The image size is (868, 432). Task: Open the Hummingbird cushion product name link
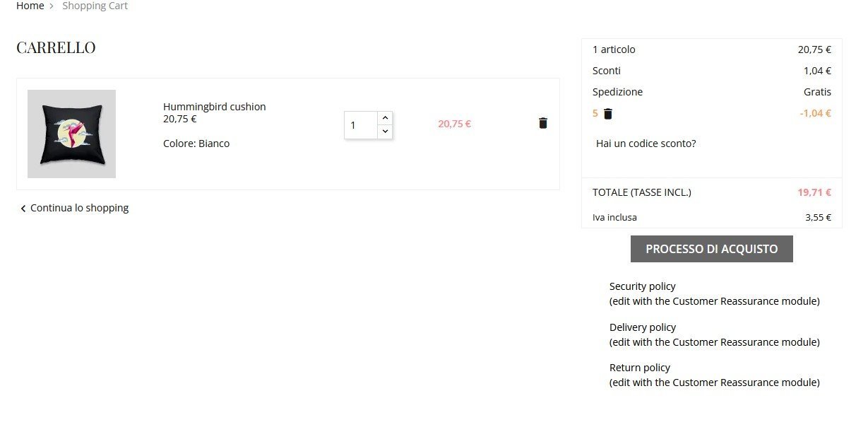click(x=214, y=107)
